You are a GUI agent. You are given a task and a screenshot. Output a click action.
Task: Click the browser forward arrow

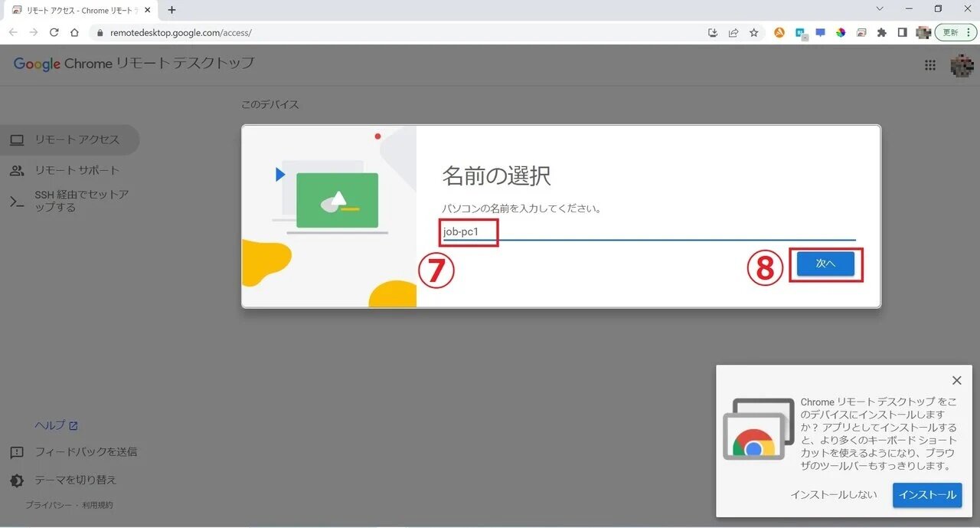pyautogui.click(x=34, y=32)
